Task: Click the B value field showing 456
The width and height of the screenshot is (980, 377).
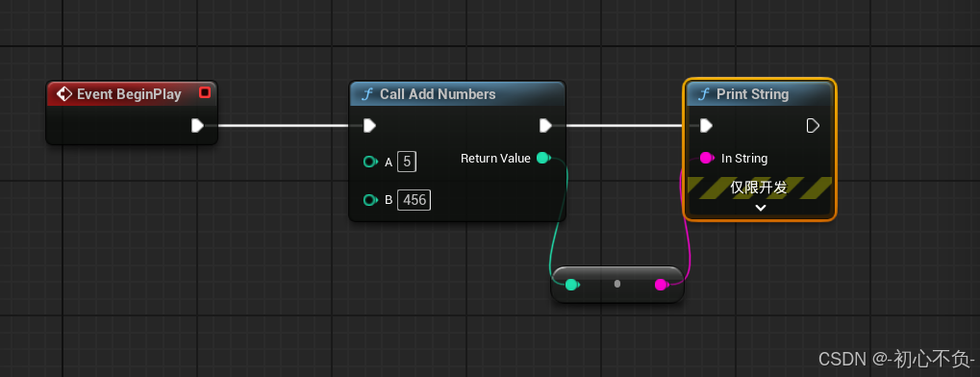Action: [414, 200]
